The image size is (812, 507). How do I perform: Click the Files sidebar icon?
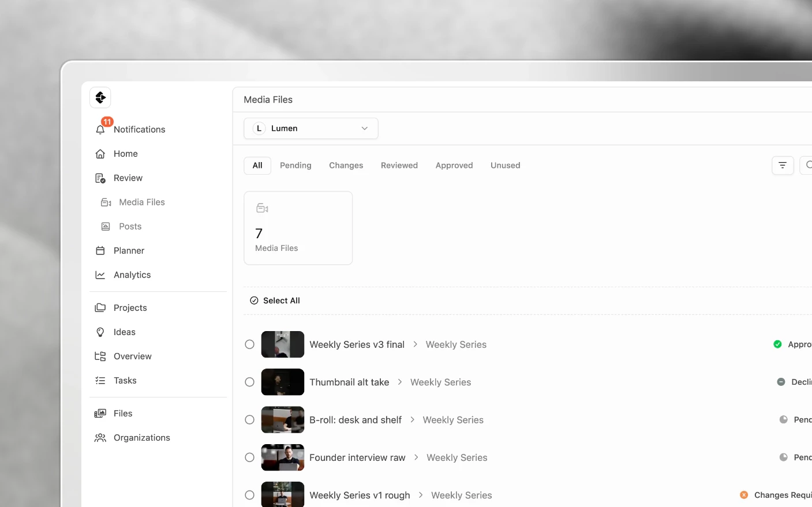coord(100,414)
